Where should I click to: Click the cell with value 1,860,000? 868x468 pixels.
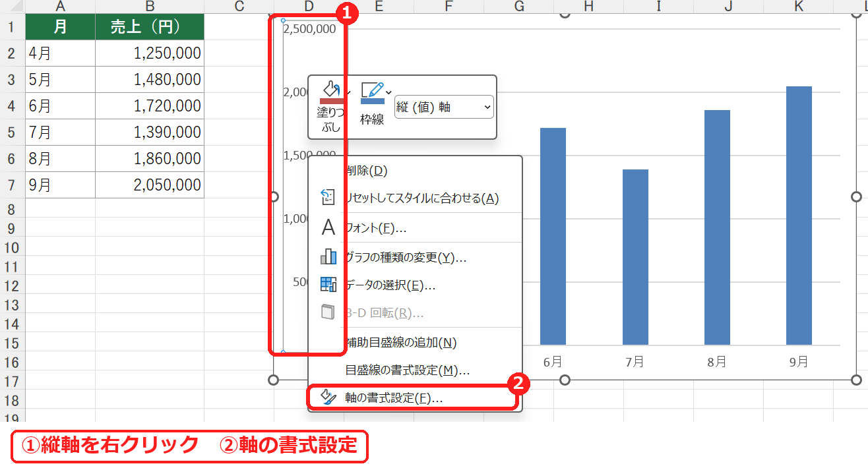coord(150,159)
